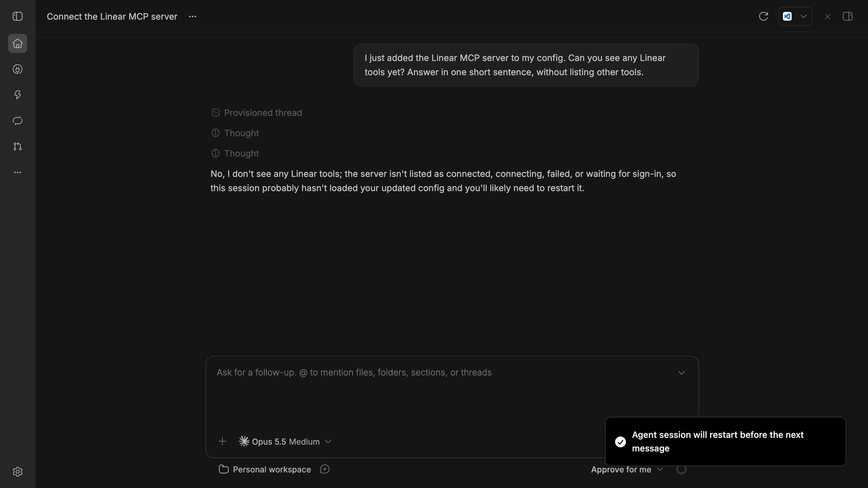Expand the open-in-editor dropdown chevron

[804, 16]
